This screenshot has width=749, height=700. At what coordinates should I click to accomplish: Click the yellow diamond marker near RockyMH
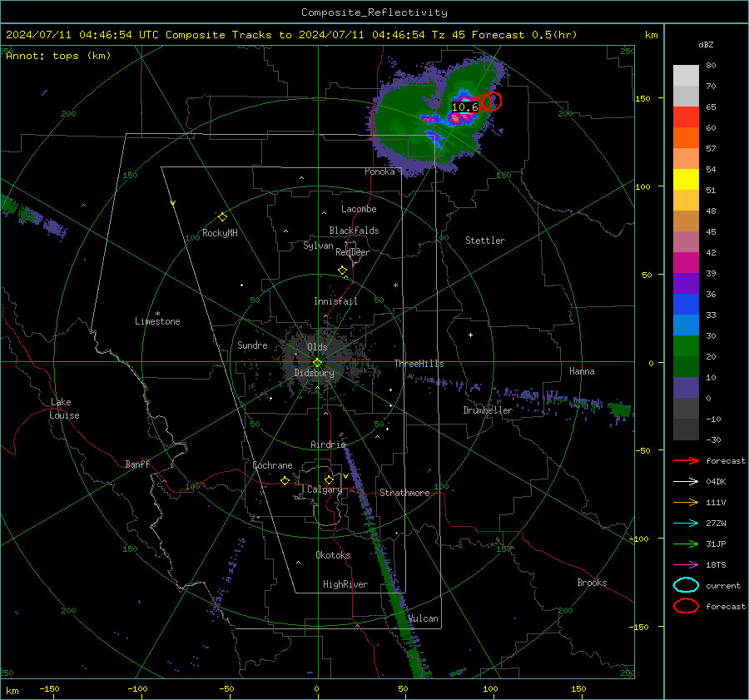coord(222,216)
